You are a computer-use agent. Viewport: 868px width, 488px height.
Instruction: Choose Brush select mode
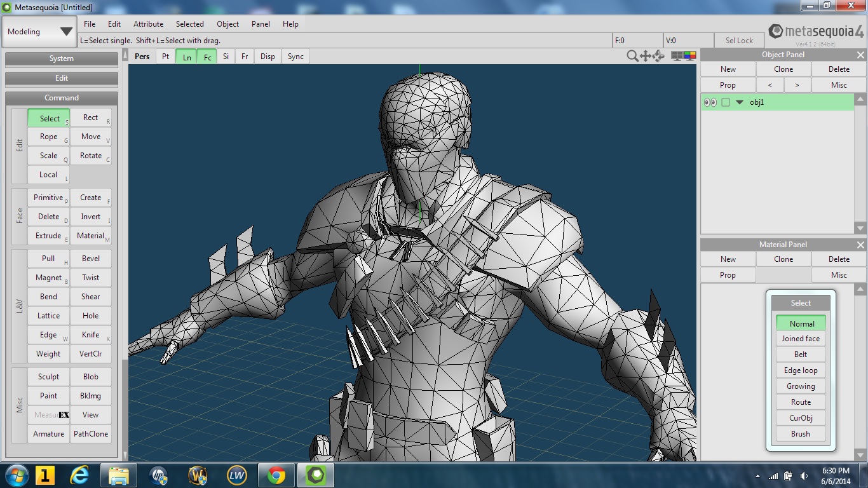click(x=801, y=434)
